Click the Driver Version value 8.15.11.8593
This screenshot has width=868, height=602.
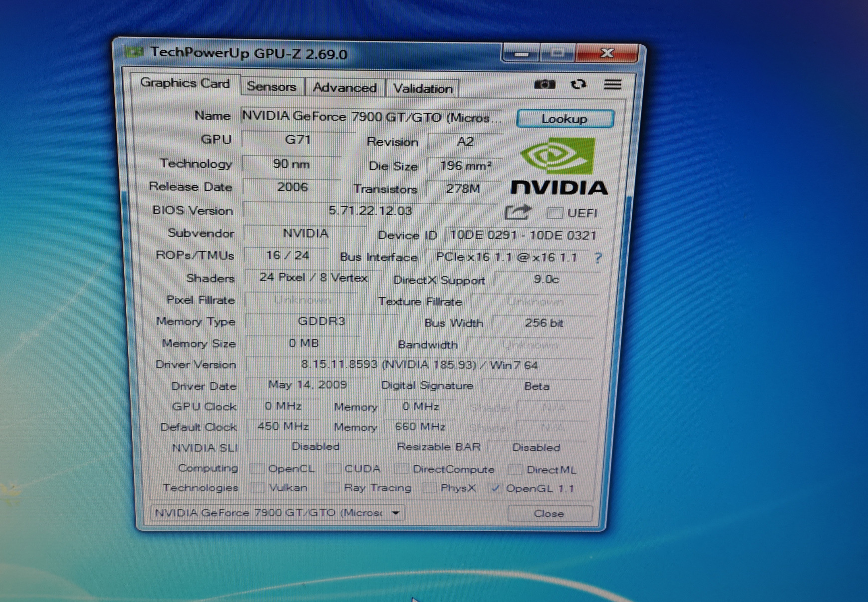click(419, 365)
